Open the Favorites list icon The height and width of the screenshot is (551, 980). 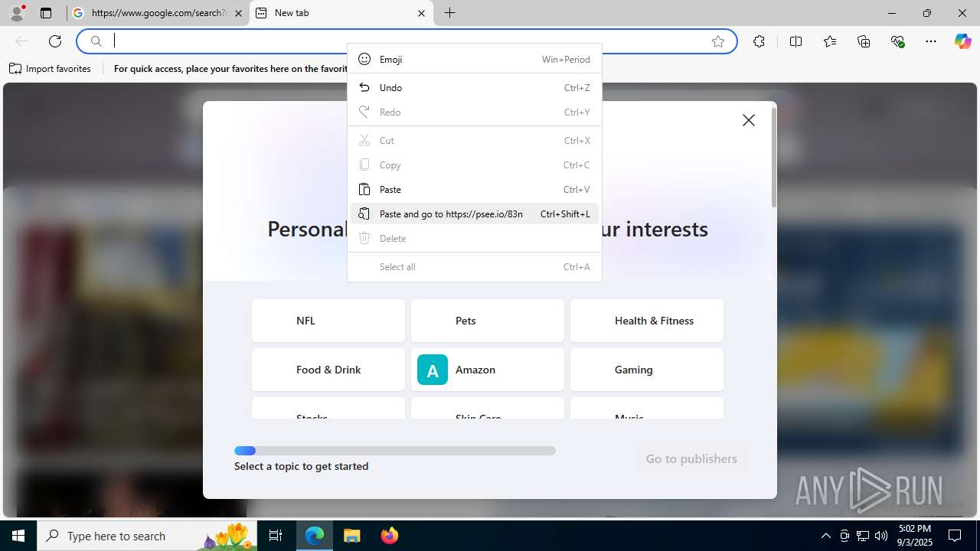(830, 41)
